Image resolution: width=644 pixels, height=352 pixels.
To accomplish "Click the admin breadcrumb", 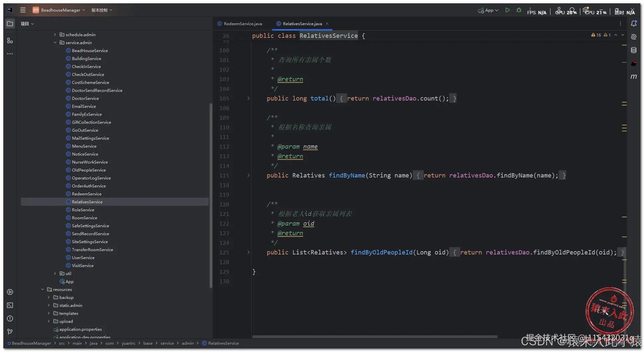I will click(188, 343).
